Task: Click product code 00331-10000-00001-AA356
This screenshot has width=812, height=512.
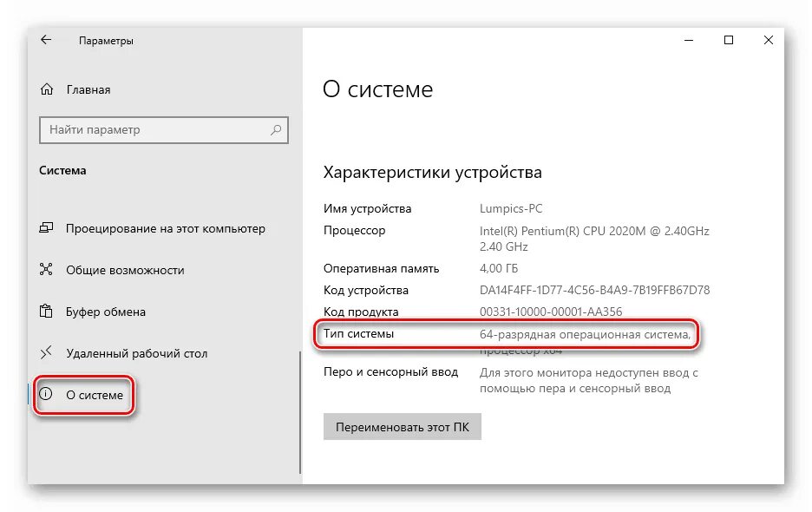Action: pyautogui.click(x=551, y=312)
